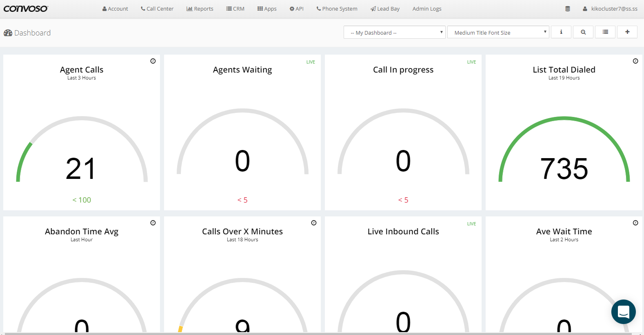Click the search magnifier button

(x=583, y=32)
